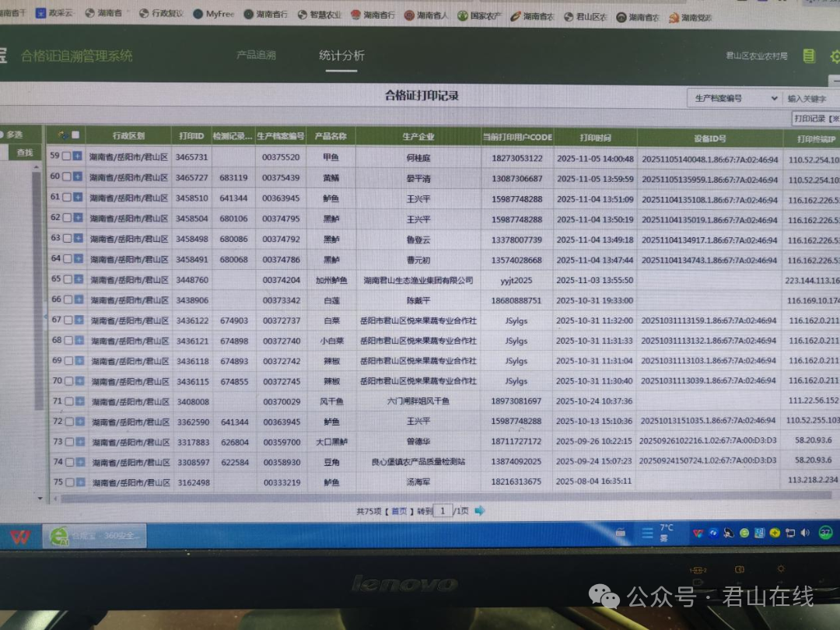Switch to the 产品追溯 tab
Image resolution: width=840 pixels, height=630 pixels.
coord(256,55)
